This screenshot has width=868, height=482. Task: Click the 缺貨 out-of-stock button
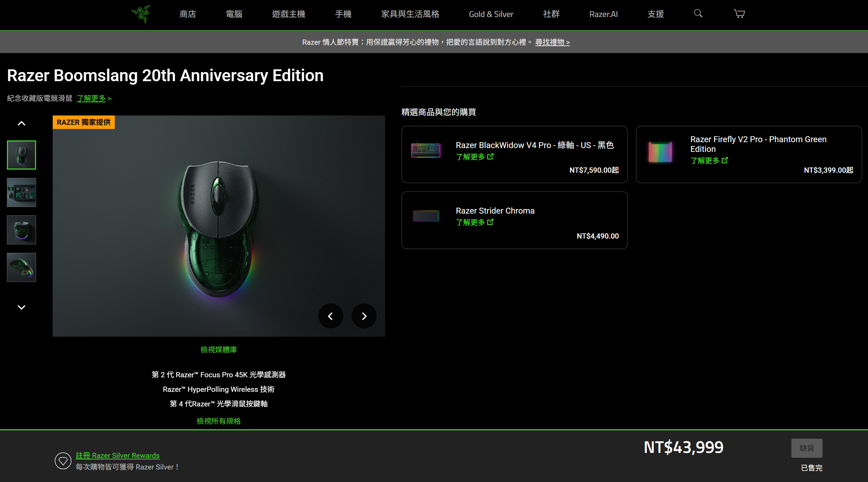808,448
